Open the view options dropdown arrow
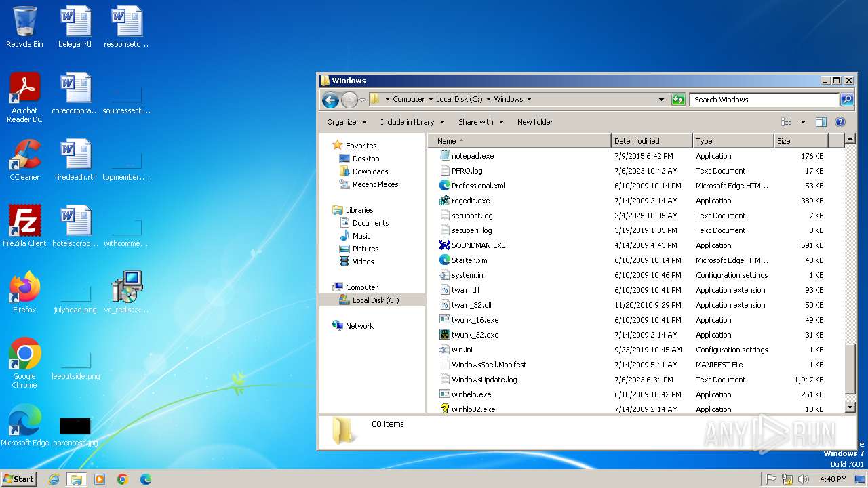 click(803, 122)
